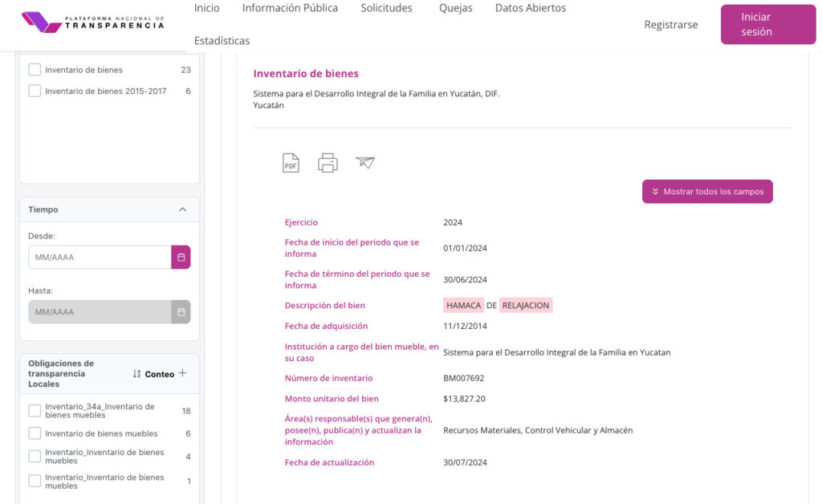Open Datos Abiertos menu
Viewport: 822px width, 504px height.
click(x=531, y=8)
